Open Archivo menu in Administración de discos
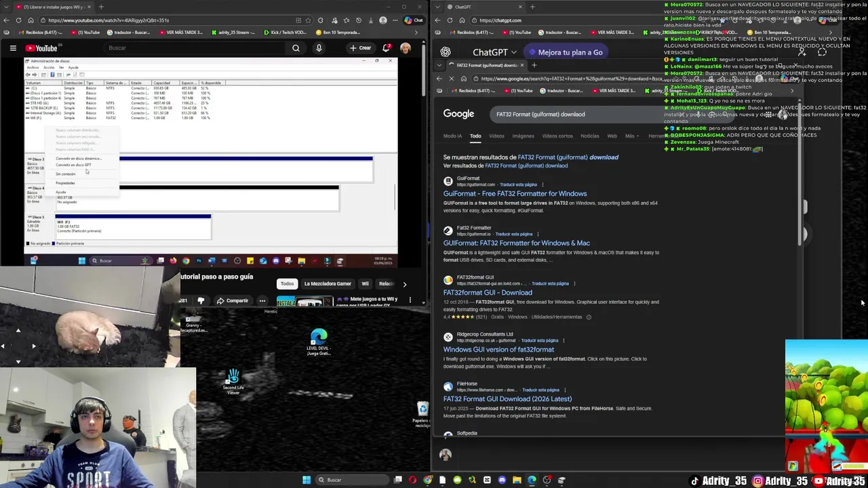 (32, 68)
